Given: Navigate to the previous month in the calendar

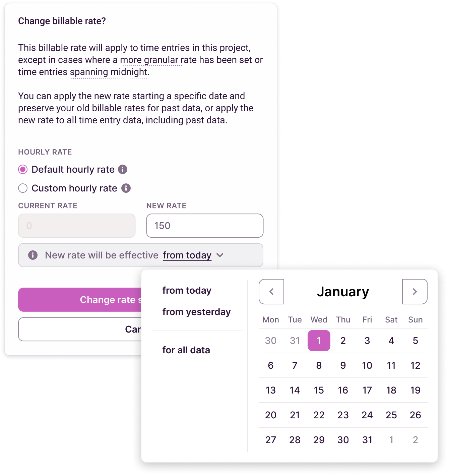Looking at the screenshot, I should (x=271, y=292).
